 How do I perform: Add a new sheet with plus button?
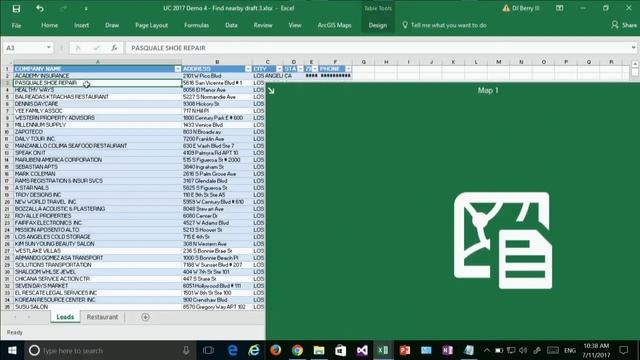click(145, 317)
